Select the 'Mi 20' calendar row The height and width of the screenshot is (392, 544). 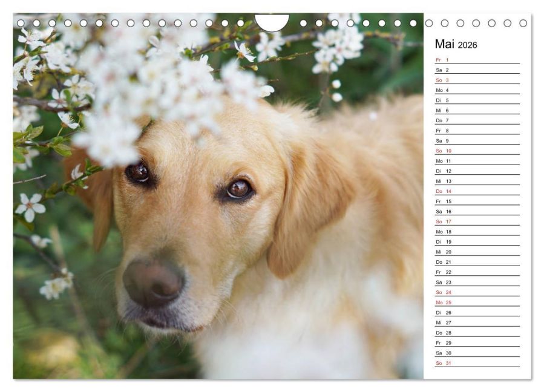[x=477, y=252]
